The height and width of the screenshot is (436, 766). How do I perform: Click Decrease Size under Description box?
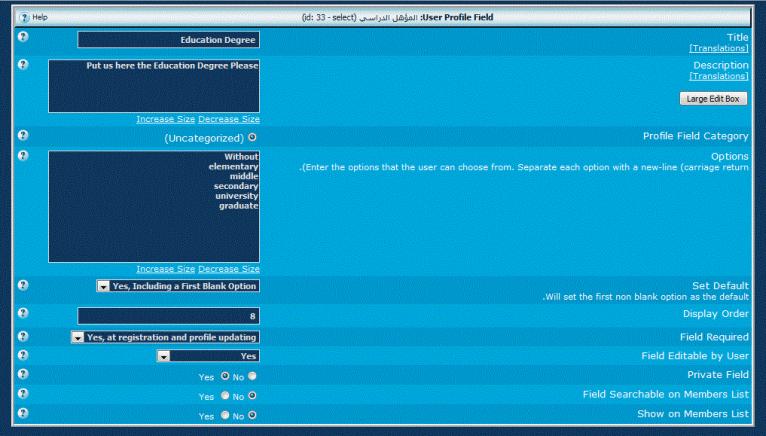229,119
